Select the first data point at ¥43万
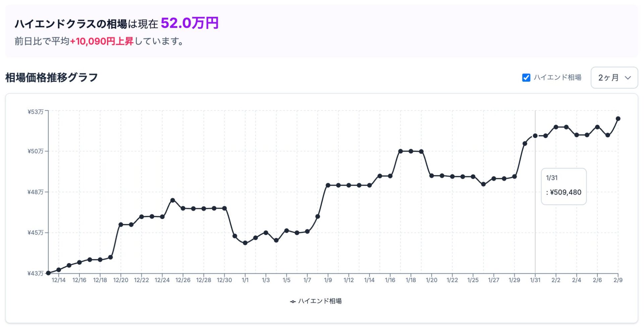 click(x=48, y=273)
